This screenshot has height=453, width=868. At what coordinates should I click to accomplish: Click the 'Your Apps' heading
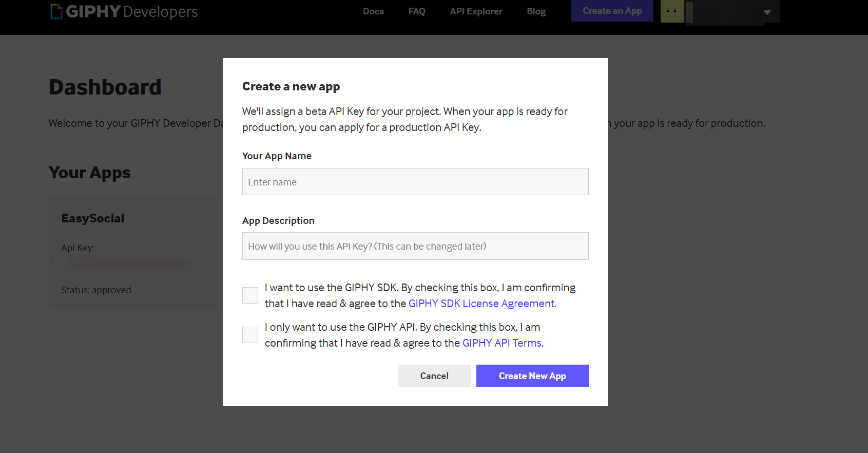click(90, 173)
